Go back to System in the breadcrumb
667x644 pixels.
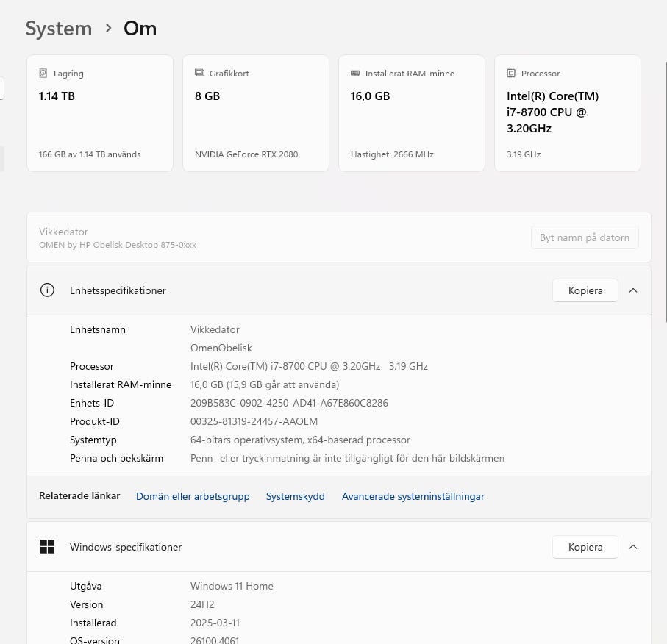59,29
